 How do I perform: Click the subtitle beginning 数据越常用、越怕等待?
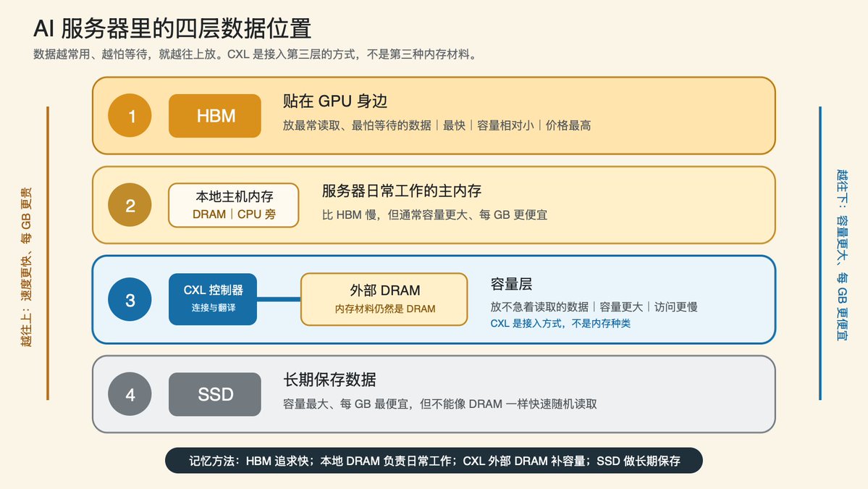point(256,54)
